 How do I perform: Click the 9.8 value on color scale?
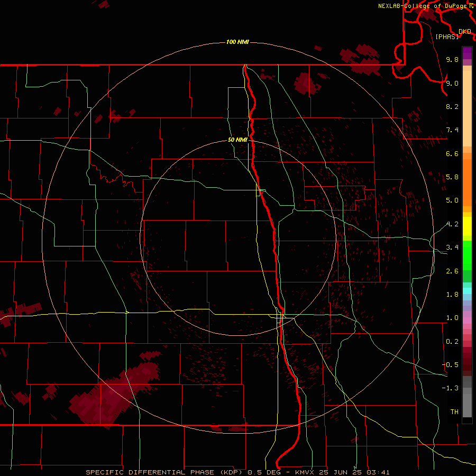tap(452, 59)
